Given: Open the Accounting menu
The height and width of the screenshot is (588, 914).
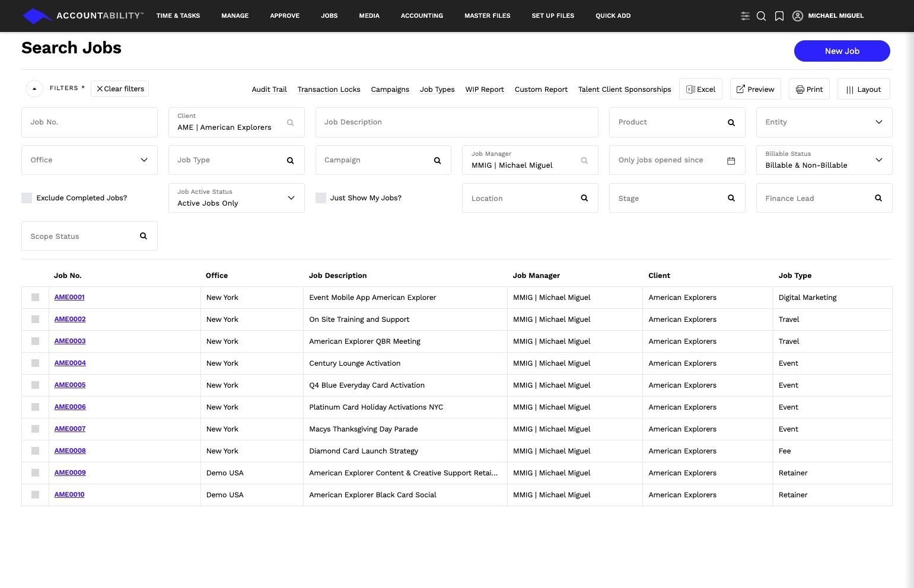Looking at the screenshot, I should click(422, 16).
